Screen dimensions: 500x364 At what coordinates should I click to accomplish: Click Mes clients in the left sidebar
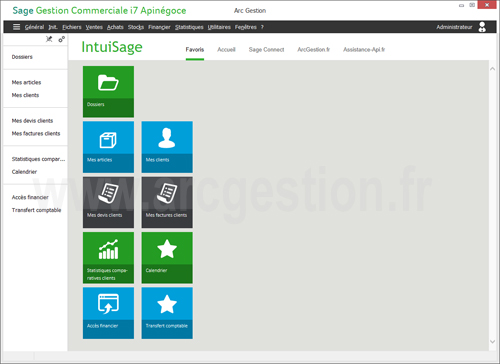pyautogui.click(x=25, y=95)
